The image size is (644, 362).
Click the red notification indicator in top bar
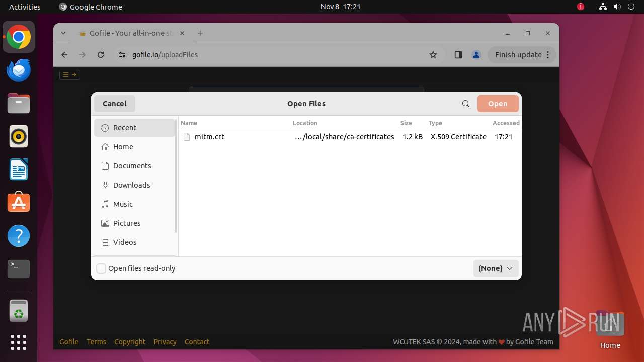click(x=581, y=7)
